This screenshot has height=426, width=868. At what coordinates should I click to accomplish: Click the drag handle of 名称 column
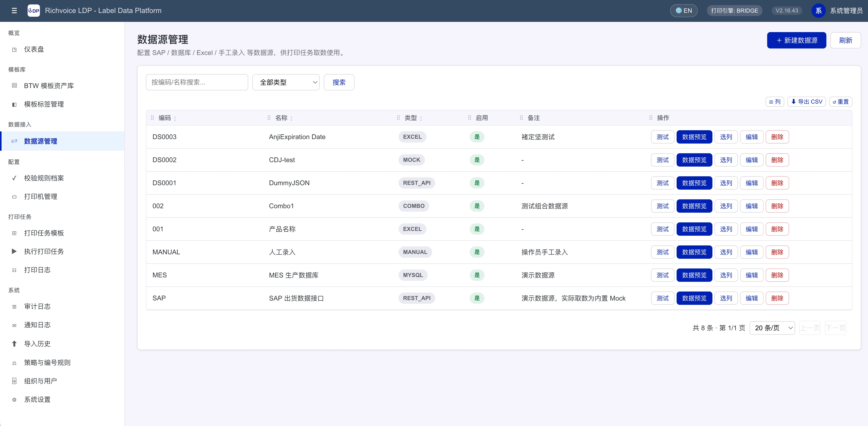click(269, 118)
